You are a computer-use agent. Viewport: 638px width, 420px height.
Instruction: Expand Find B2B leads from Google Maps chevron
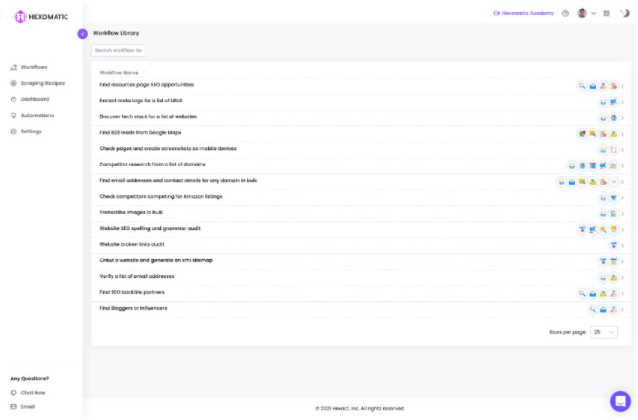pyautogui.click(x=623, y=134)
